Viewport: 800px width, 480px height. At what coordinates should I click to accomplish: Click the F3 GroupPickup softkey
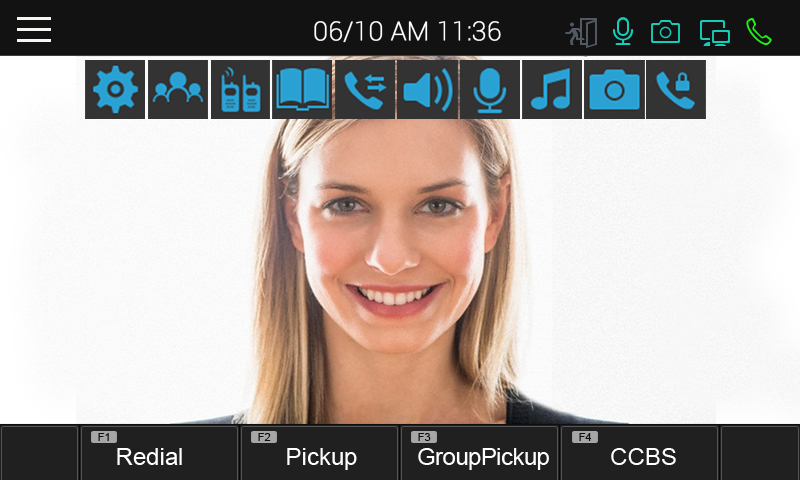[480, 453]
